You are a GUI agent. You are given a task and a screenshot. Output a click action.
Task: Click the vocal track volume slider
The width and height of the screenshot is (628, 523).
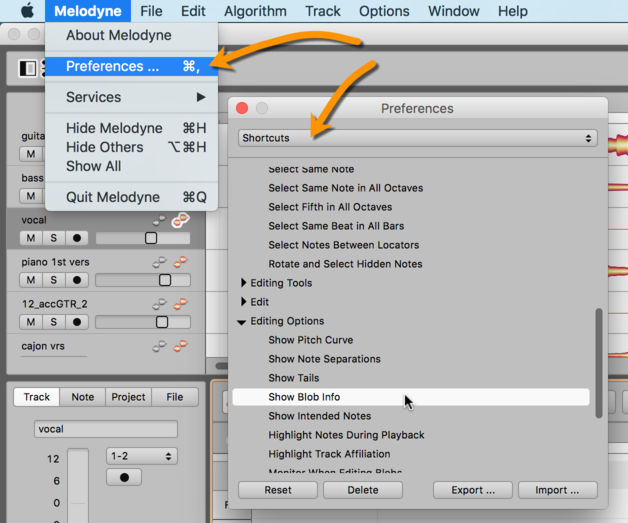(x=143, y=238)
